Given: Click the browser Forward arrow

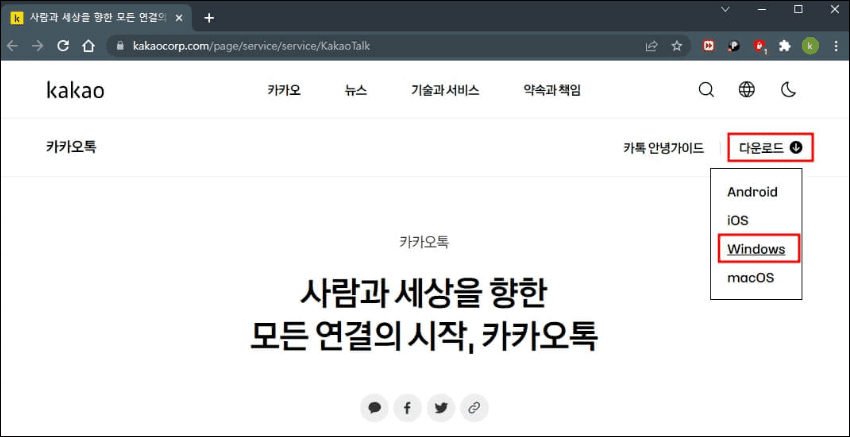Looking at the screenshot, I should [37, 46].
